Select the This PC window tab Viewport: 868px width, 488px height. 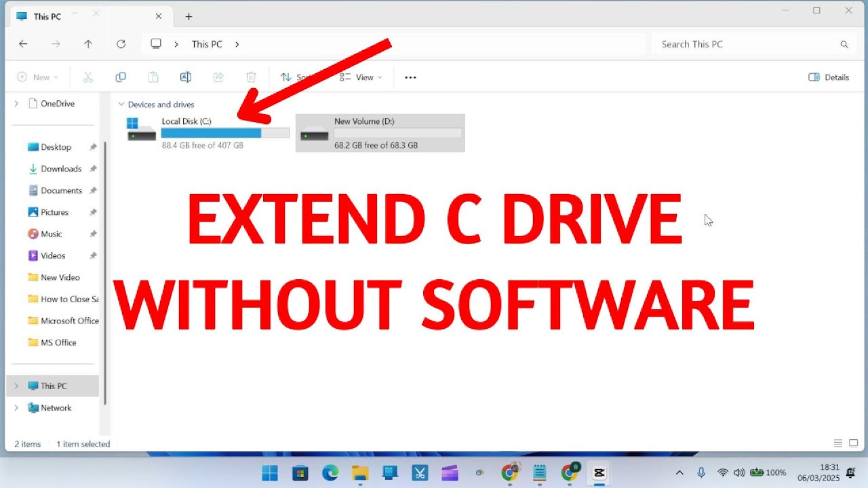90,16
